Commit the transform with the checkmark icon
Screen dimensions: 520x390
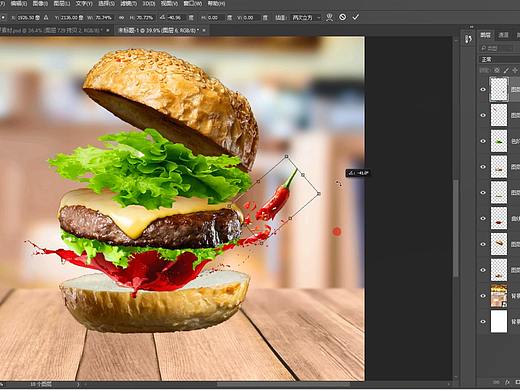[x=356, y=17]
